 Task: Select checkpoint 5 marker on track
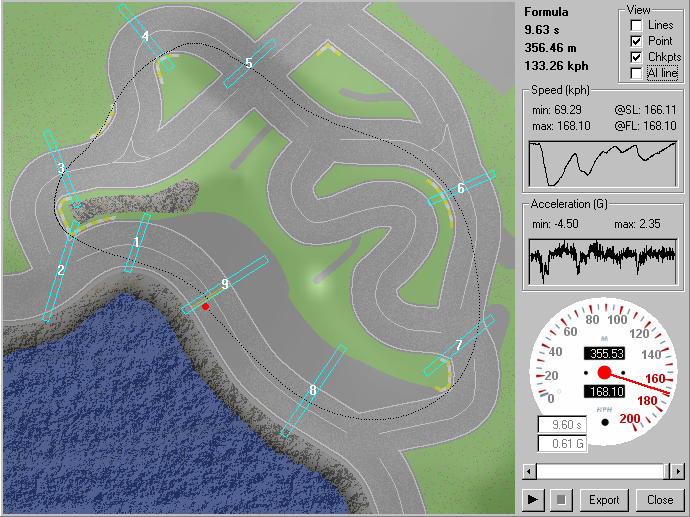[249, 63]
